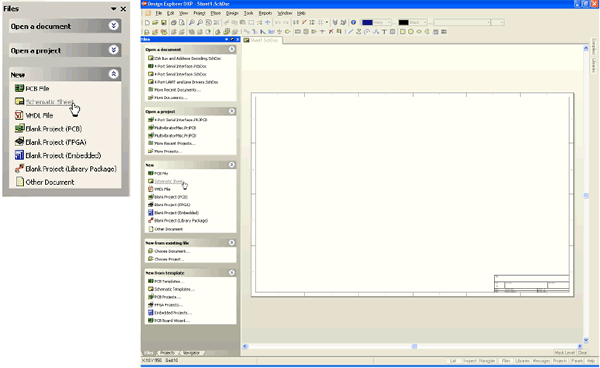600x368 pixels.
Task: Click 'Blank Project (FPGA)' in the enlarged Files panel
Action: tap(56, 142)
